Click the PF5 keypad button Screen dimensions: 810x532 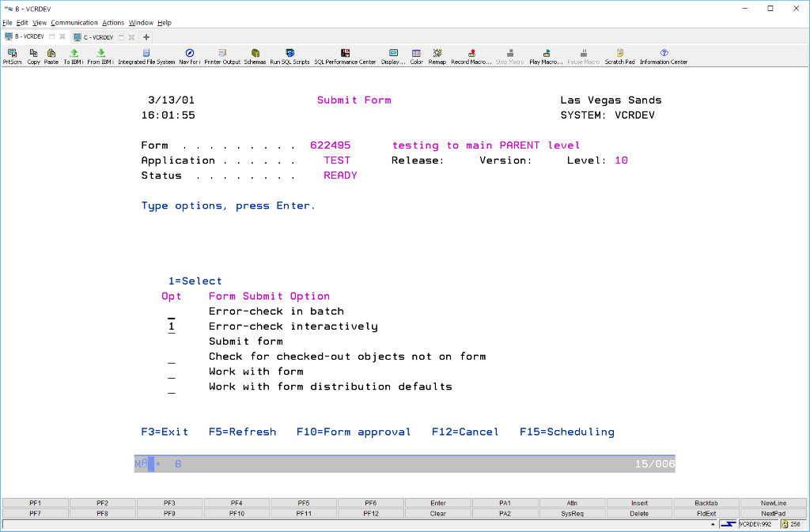pos(304,503)
